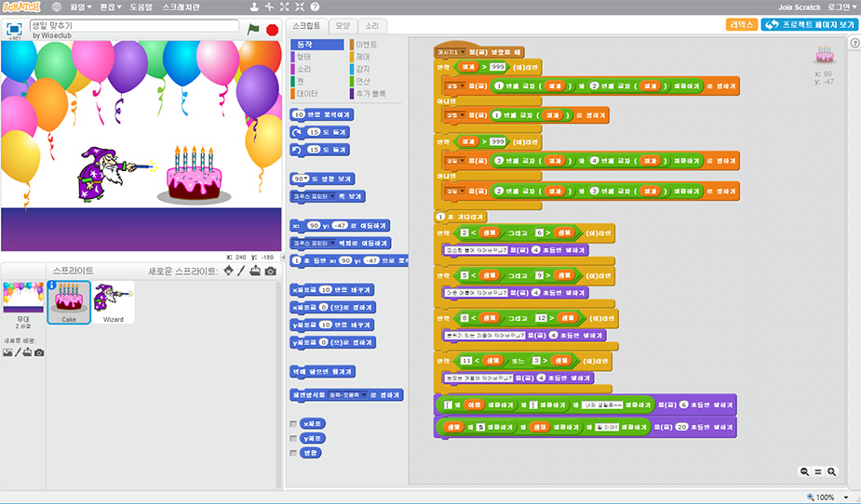Tick the y좌표 reporter checkbox
Screen dimensions: 861x504
point(294,438)
